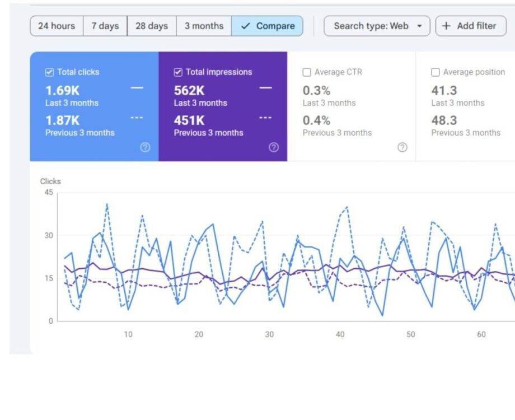Click dashed line legend in Total clicks card
Viewport: 515px width, 420px height.
tap(137, 118)
